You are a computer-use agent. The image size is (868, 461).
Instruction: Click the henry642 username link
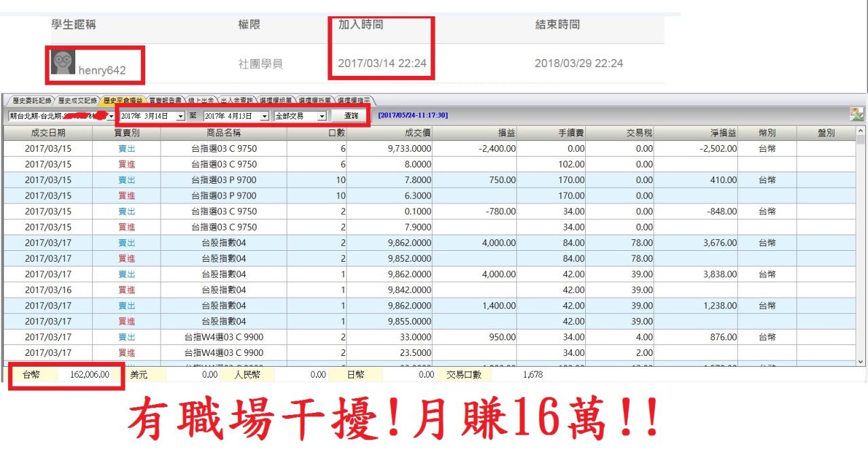pyautogui.click(x=102, y=71)
